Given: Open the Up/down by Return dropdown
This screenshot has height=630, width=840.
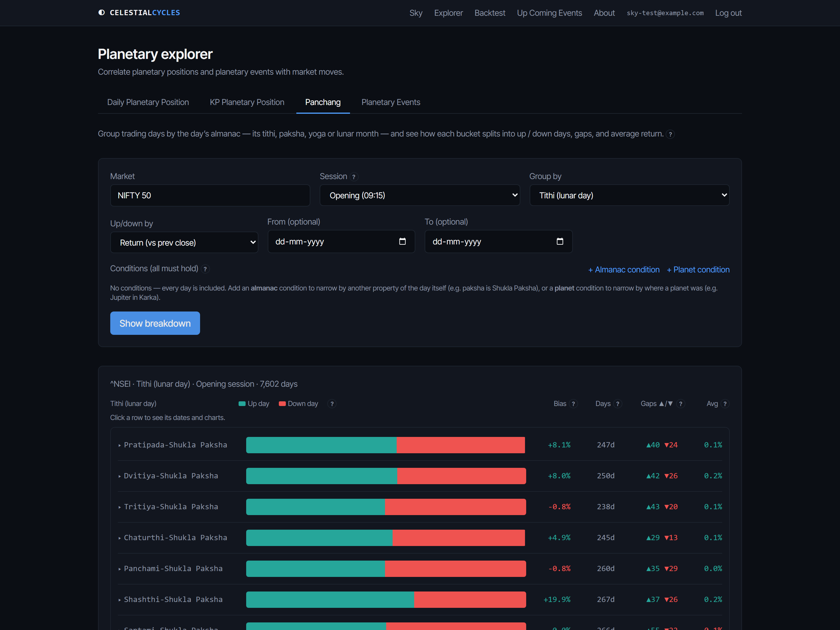Looking at the screenshot, I should pos(184,242).
